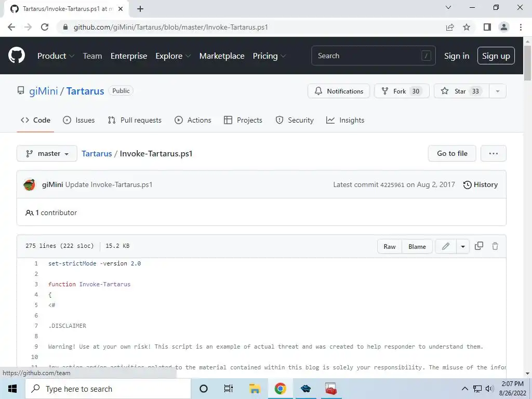Click the Chrome icon on the taskbar
The height and width of the screenshot is (399, 532).
[x=280, y=389]
